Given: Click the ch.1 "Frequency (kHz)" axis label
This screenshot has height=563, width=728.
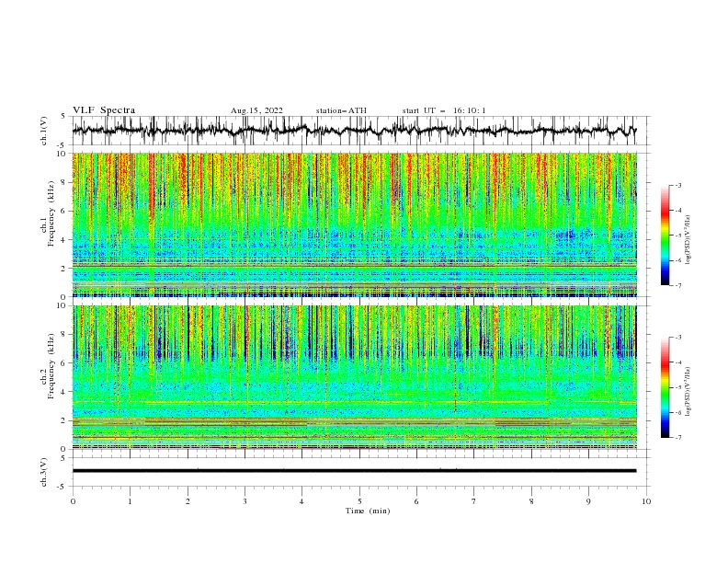Looking at the screenshot, I should (51, 212).
